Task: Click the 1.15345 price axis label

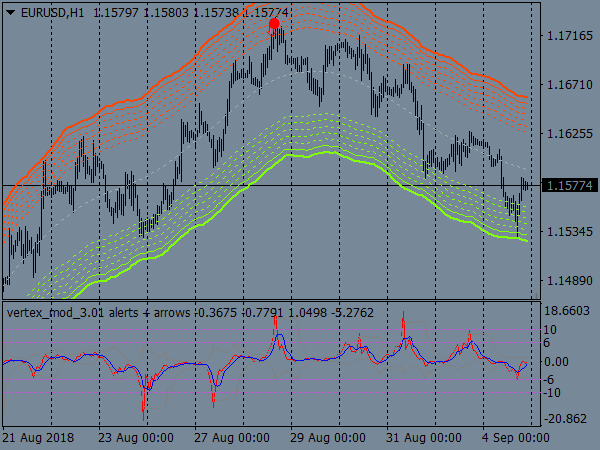Action: click(567, 232)
